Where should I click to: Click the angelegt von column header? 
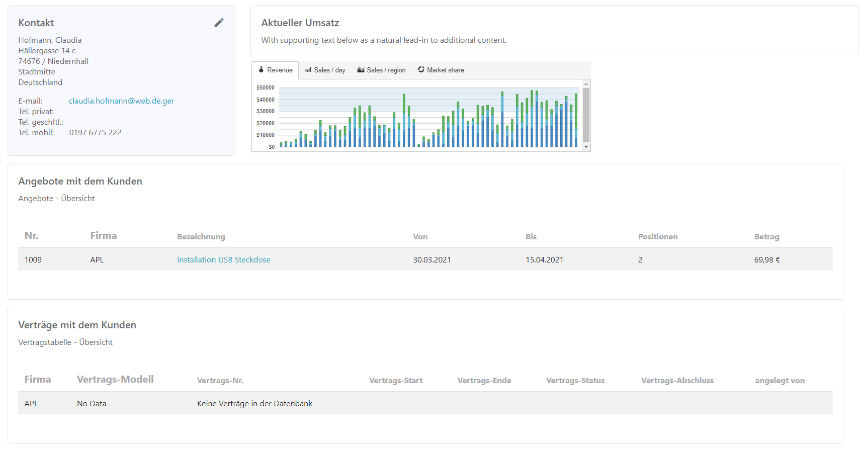click(x=780, y=380)
